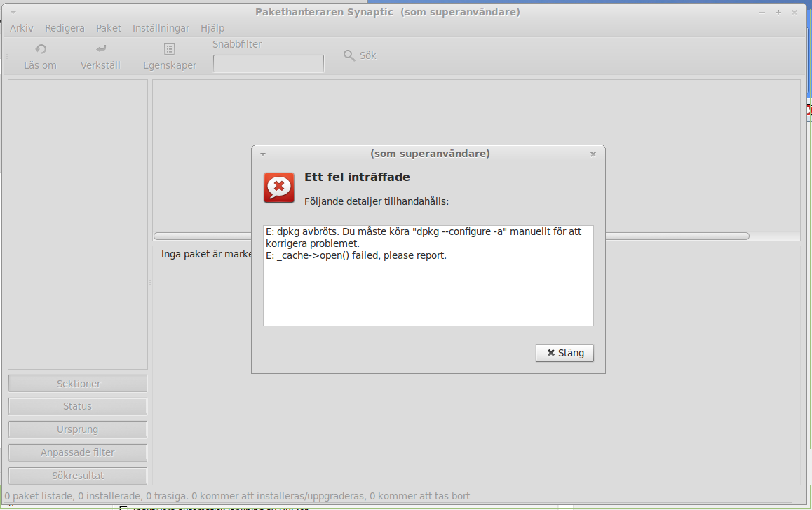
Task: Click the Verkställ apply icon
Action: (x=101, y=48)
